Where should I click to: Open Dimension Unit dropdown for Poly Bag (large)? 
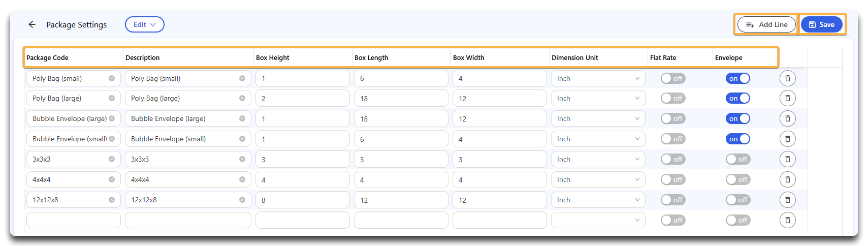pos(598,98)
